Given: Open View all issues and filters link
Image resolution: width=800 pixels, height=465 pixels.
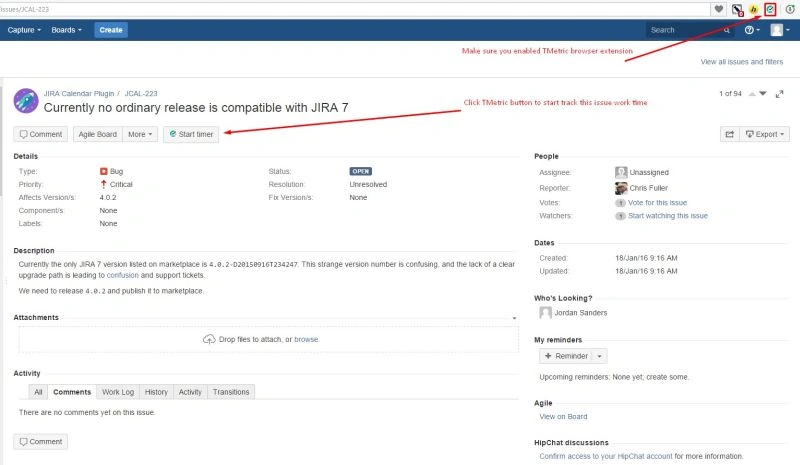Looking at the screenshot, I should point(741,62).
